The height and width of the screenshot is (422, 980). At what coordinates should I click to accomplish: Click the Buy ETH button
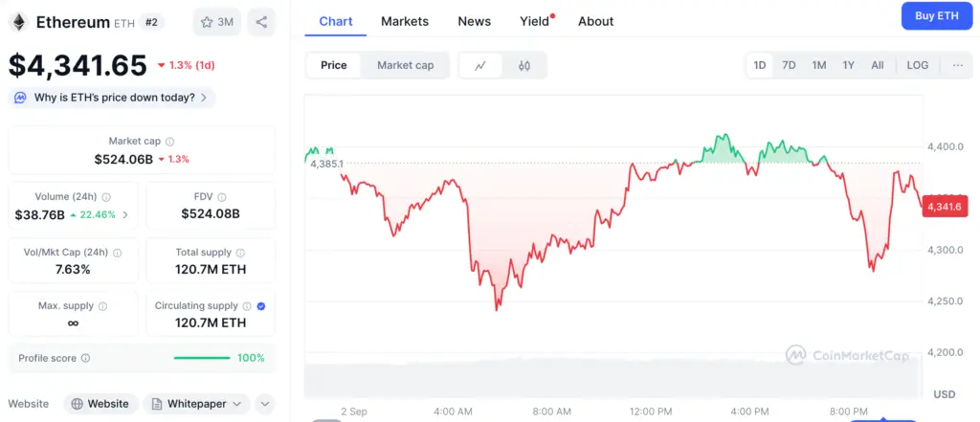936,16
